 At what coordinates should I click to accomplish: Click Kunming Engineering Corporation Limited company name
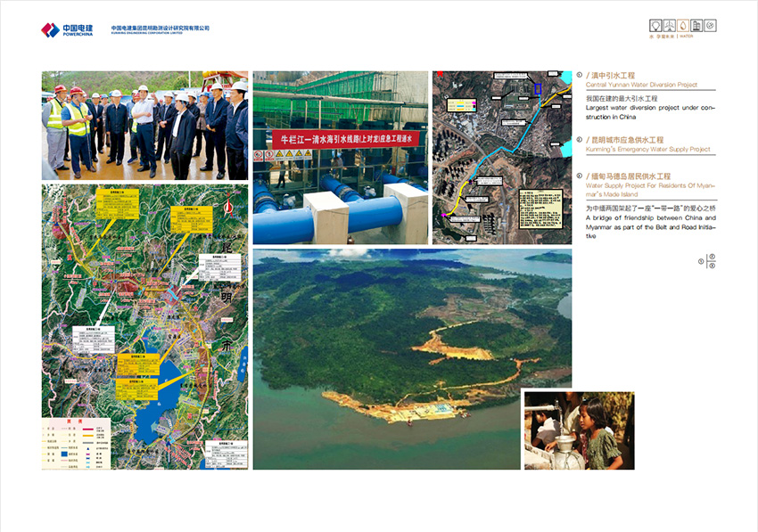point(161,29)
